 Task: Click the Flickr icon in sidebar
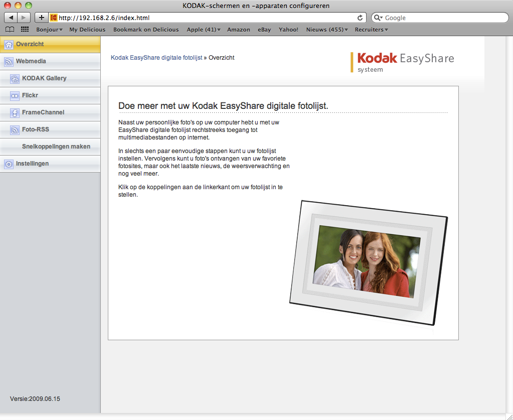(x=15, y=96)
